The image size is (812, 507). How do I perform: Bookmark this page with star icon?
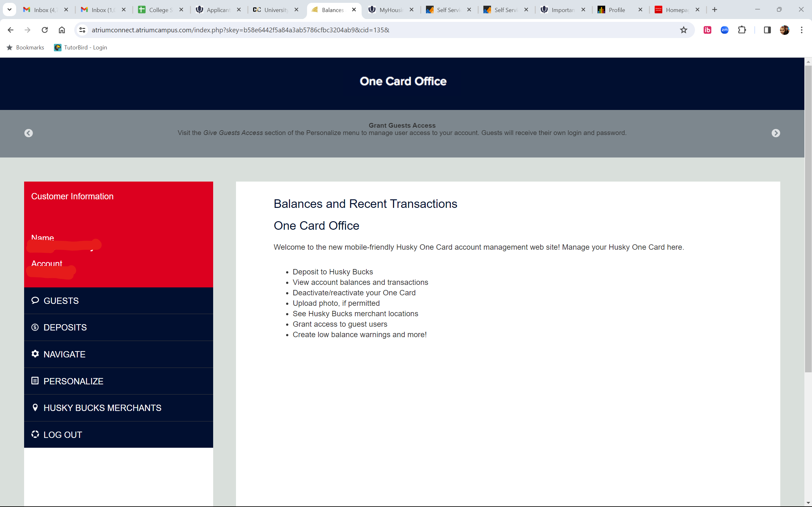coord(684,30)
